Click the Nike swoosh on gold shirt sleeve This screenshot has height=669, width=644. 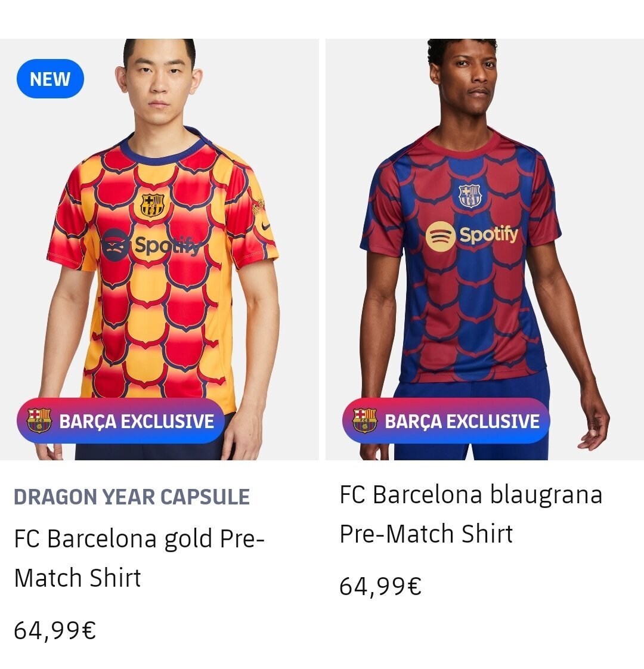click(267, 226)
